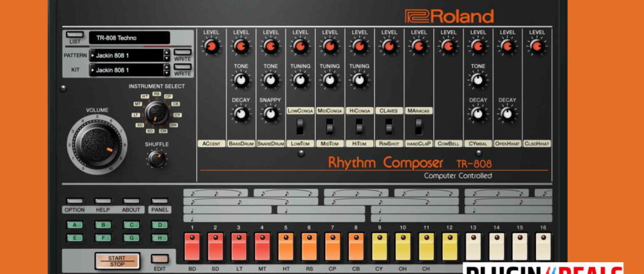Flip the HiConga / HiTom switch

tap(359, 127)
